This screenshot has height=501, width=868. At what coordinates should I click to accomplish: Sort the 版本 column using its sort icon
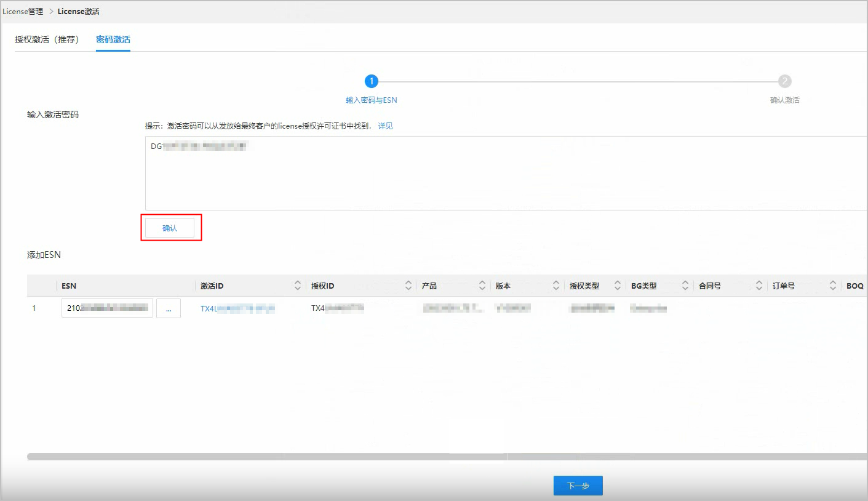(556, 285)
